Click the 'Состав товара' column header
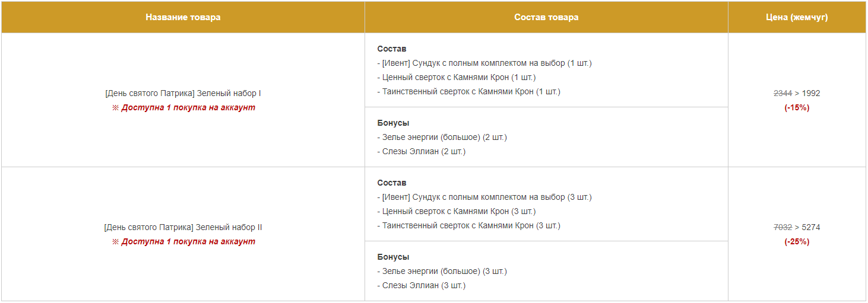The width and height of the screenshot is (868, 303). point(546,17)
